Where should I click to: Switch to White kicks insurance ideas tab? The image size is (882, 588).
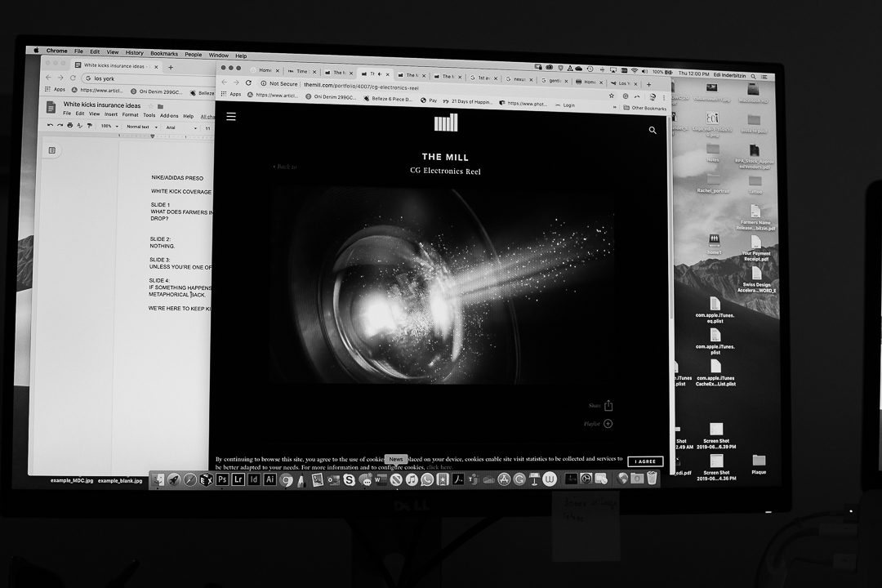coord(117,66)
